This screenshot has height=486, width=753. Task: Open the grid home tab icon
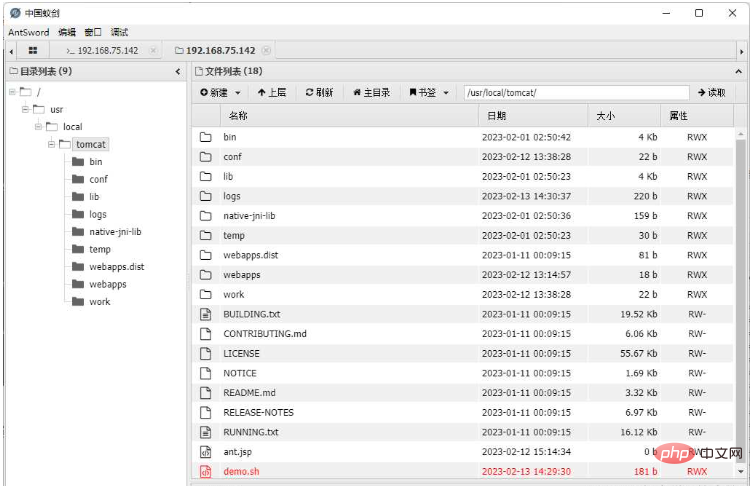point(33,50)
